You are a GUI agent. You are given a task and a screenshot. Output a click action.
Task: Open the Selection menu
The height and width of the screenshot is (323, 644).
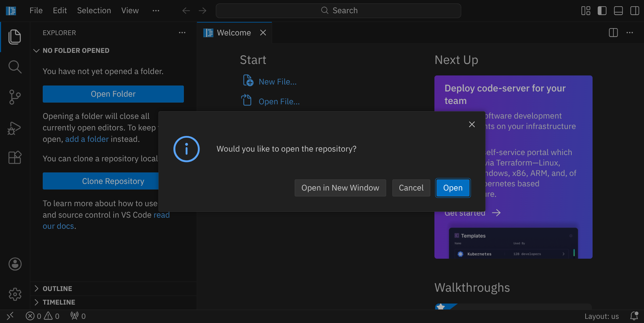point(94,11)
